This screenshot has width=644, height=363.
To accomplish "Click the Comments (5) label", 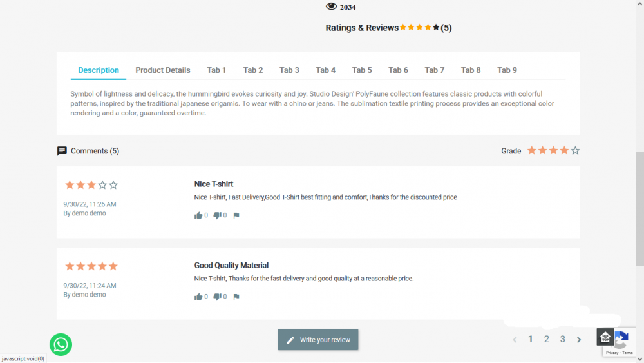I will [x=95, y=151].
